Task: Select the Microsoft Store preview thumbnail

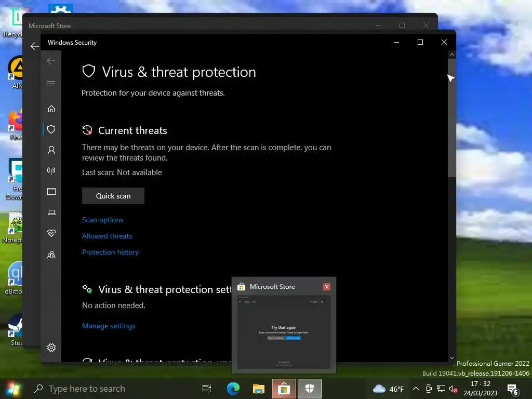Action: pos(284,332)
